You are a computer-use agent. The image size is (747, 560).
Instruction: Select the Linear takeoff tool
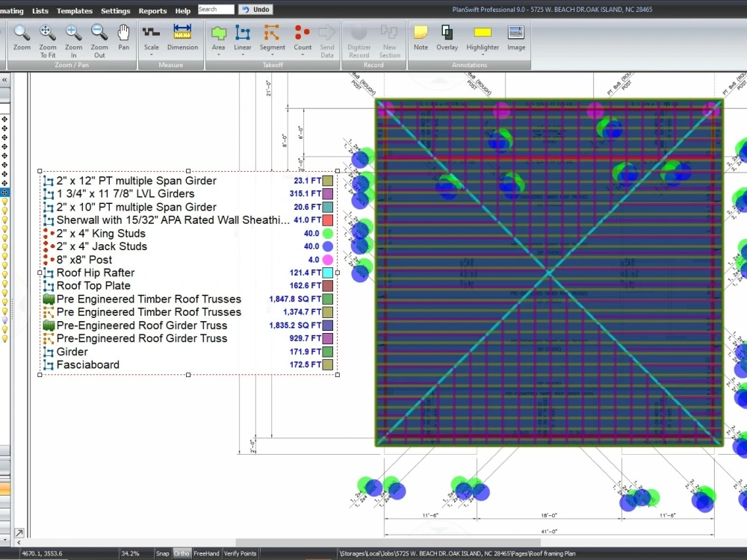[242, 37]
